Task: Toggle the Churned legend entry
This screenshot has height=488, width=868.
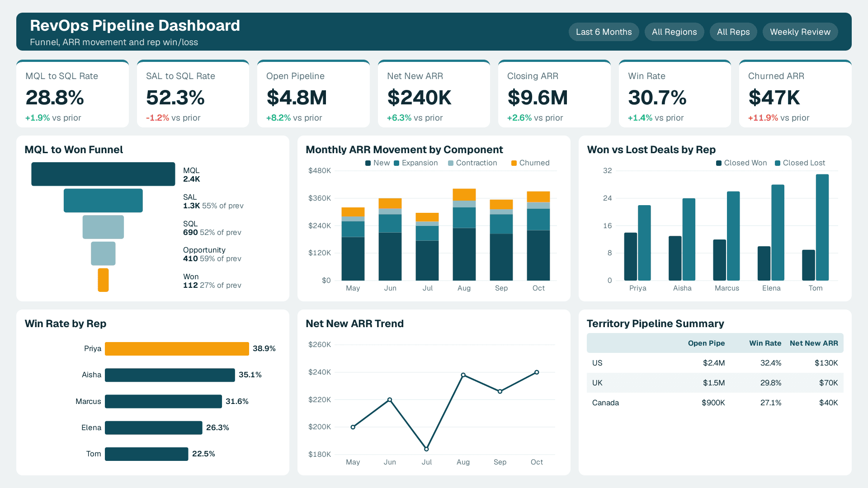Action: [x=530, y=163]
